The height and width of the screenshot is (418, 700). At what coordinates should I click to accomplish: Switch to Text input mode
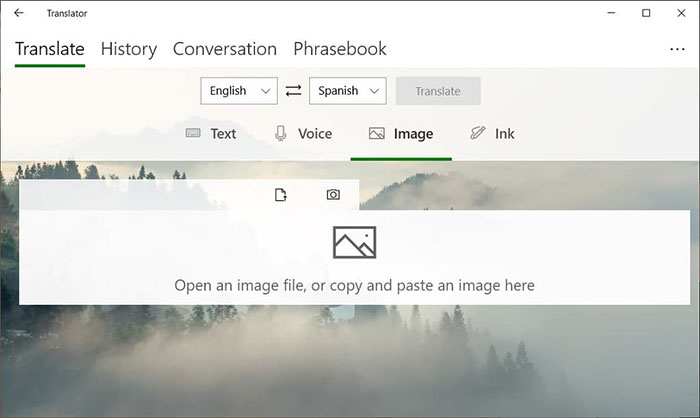(211, 134)
